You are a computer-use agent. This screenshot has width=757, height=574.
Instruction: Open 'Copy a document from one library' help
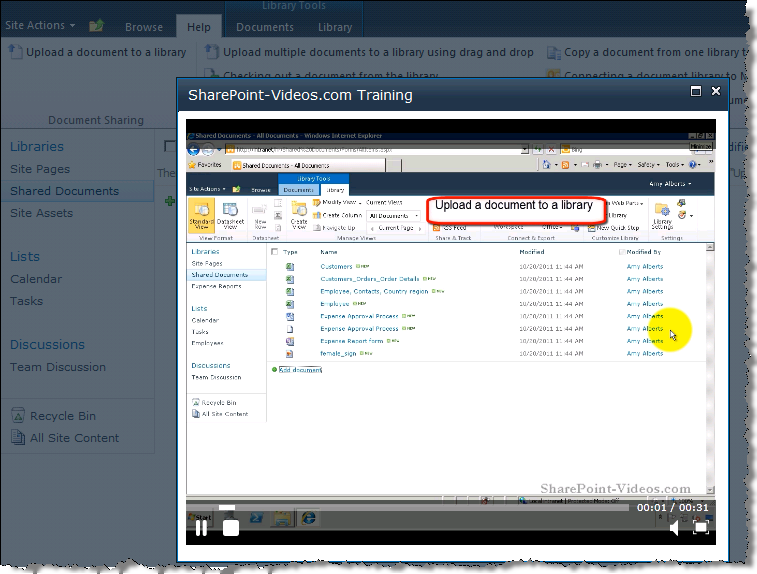pos(655,52)
